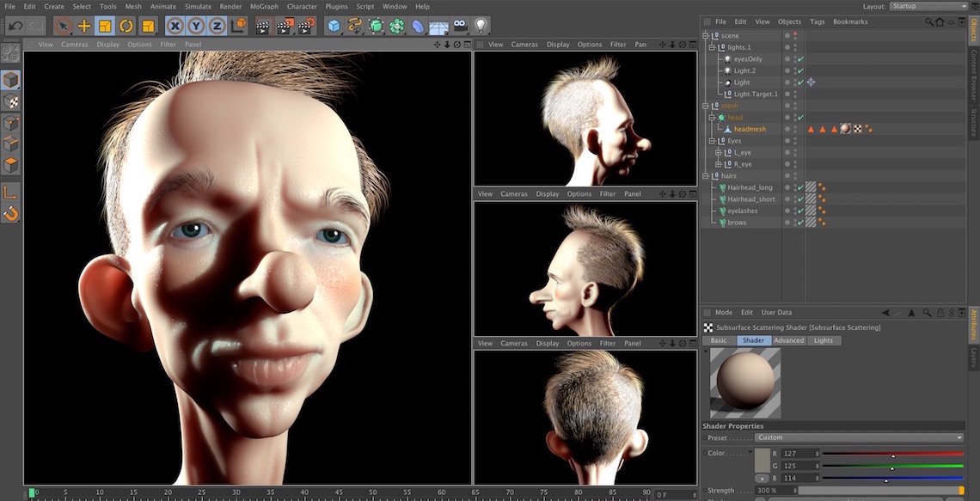This screenshot has width=980, height=501.
Task: Lock the Y axis using its toolbar icon
Action: point(196,26)
